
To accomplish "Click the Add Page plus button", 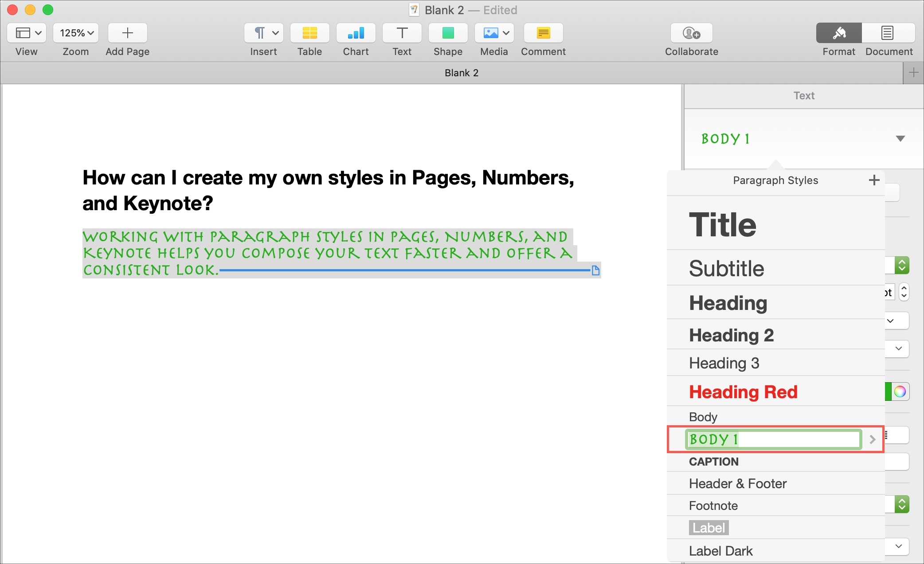I will (128, 33).
